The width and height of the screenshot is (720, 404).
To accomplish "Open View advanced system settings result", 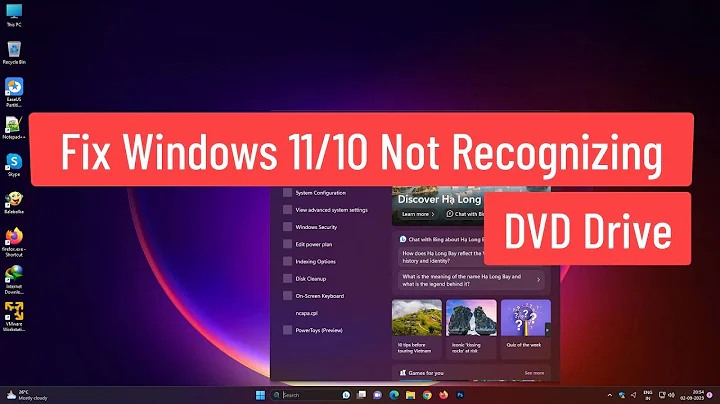I will point(330,210).
